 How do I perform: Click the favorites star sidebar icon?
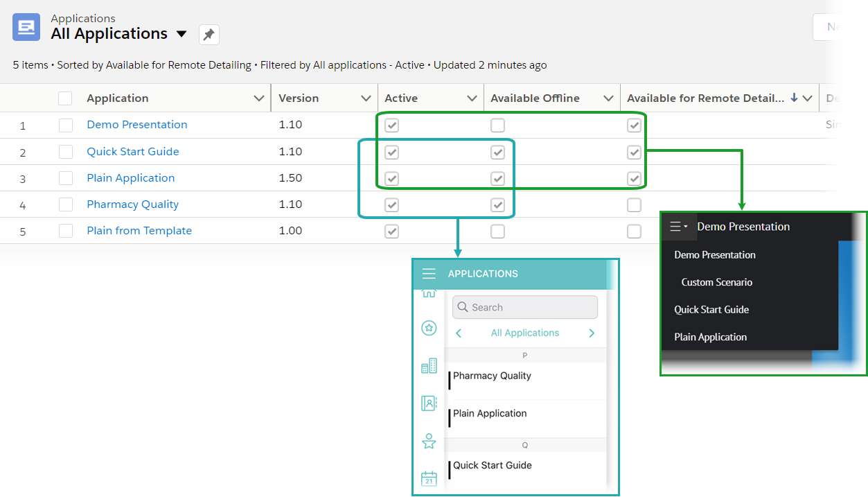click(x=429, y=328)
